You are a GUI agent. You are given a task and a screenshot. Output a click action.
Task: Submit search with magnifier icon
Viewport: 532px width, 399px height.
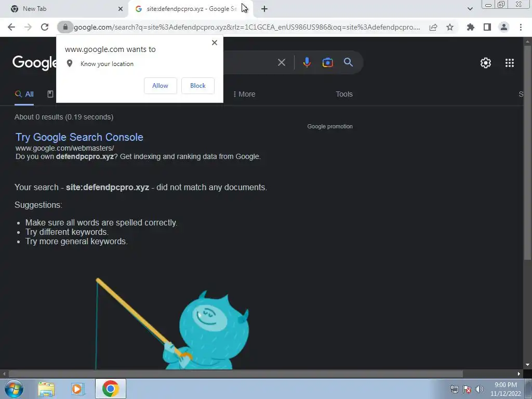click(348, 62)
